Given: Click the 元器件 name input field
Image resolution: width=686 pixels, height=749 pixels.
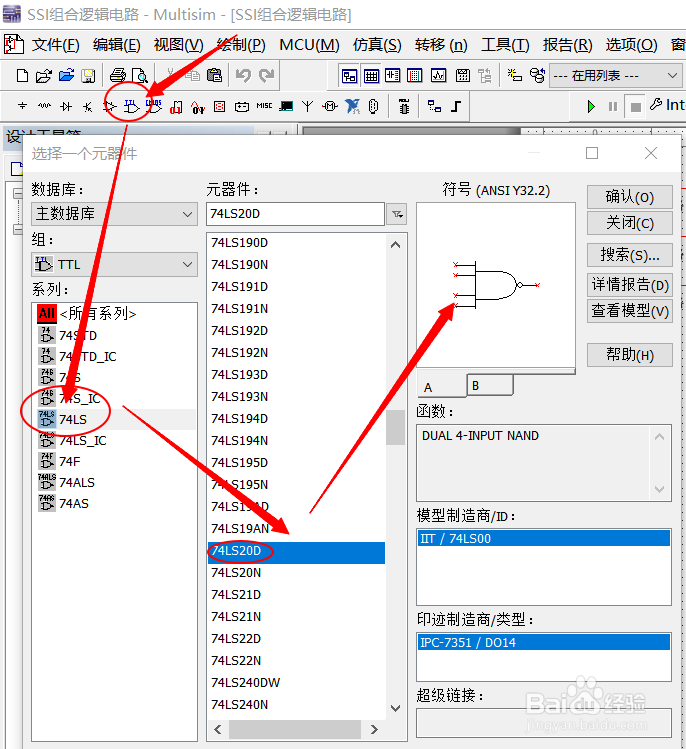Looking at the screenshot, I should point(295,214).
